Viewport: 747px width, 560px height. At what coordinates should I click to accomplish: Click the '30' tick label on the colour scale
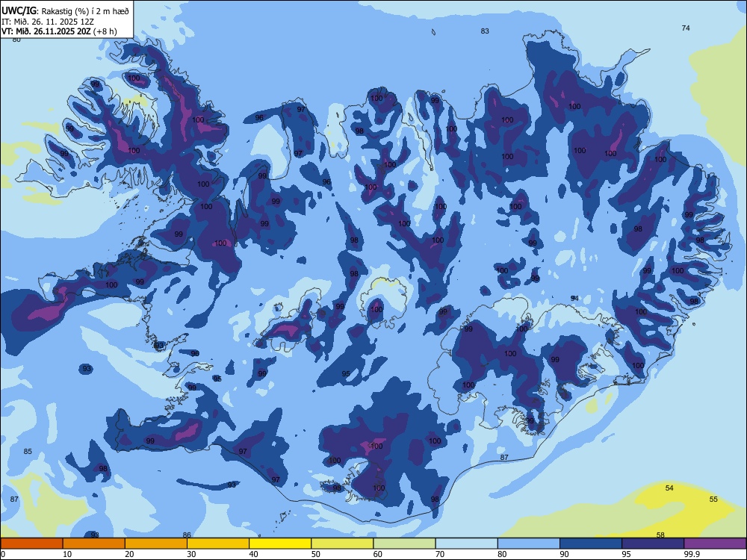tap(191, 554)
